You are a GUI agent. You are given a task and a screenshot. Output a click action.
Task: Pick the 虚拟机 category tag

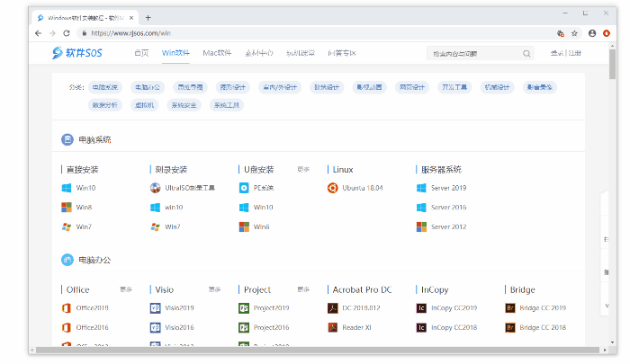[145, 105]
